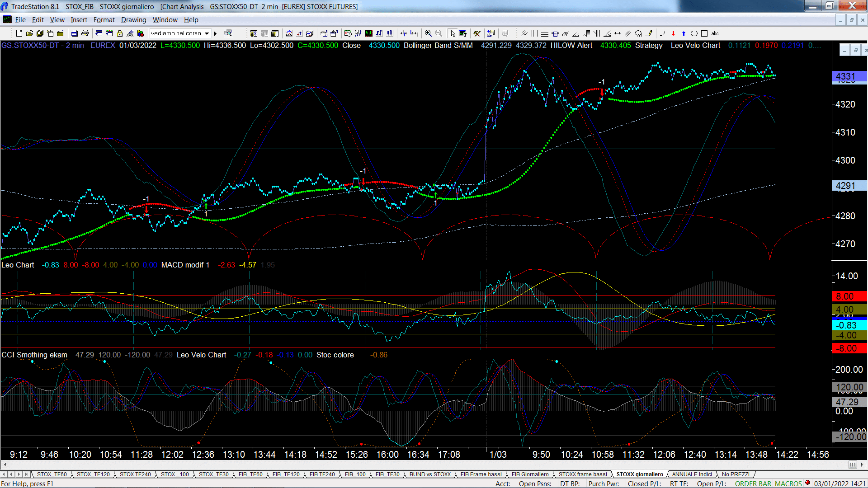Click the Zoom In magnifier icon

coord(428,33)
